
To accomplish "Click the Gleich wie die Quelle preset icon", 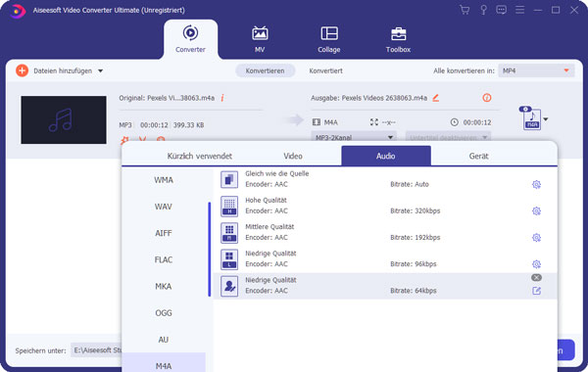I will click(229, 180).
